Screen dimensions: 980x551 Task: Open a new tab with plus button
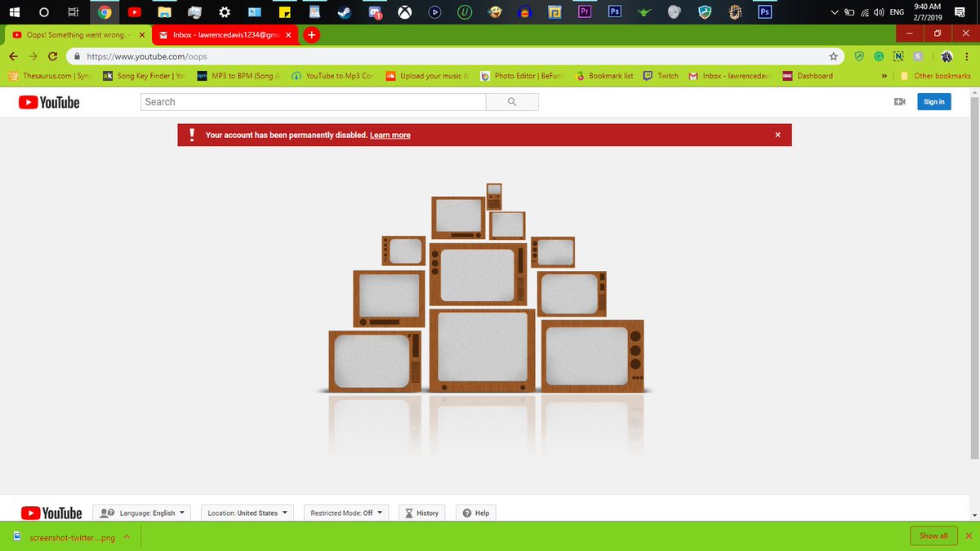tap(310, 35)
